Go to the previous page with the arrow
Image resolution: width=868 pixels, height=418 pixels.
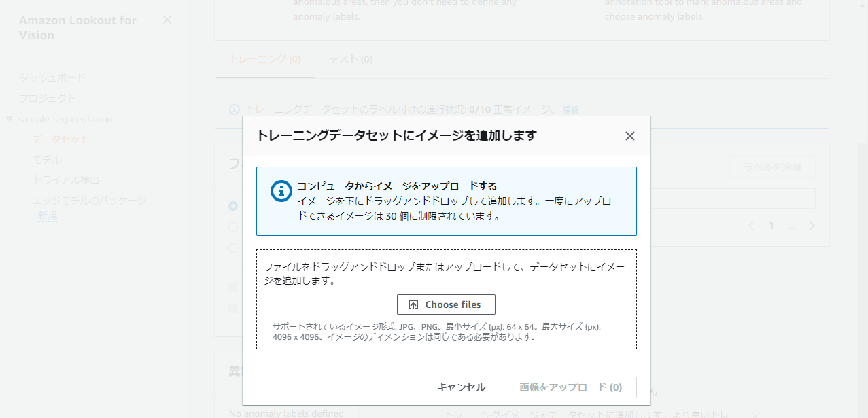click(751, 226)
